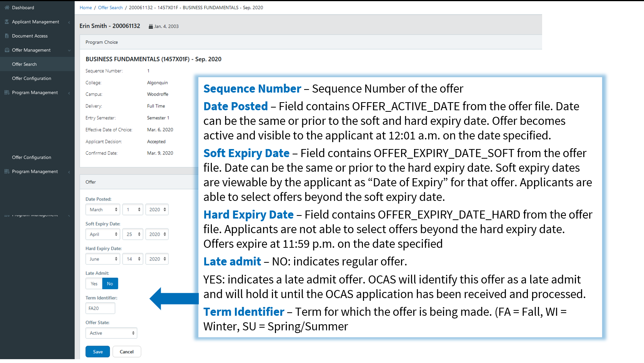644x363 pixels.
Task: Open the Offer State dropdown showing Active
Action: [111, 333]
